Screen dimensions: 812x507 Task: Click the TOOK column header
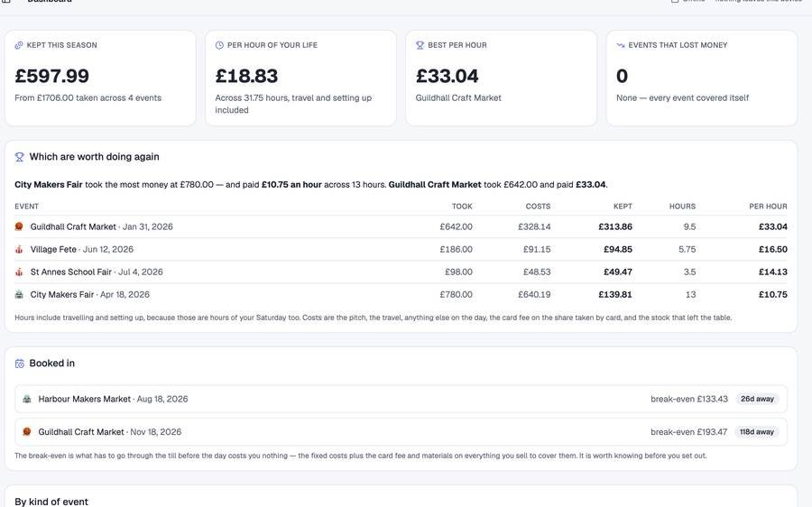[x=462, y=206]
